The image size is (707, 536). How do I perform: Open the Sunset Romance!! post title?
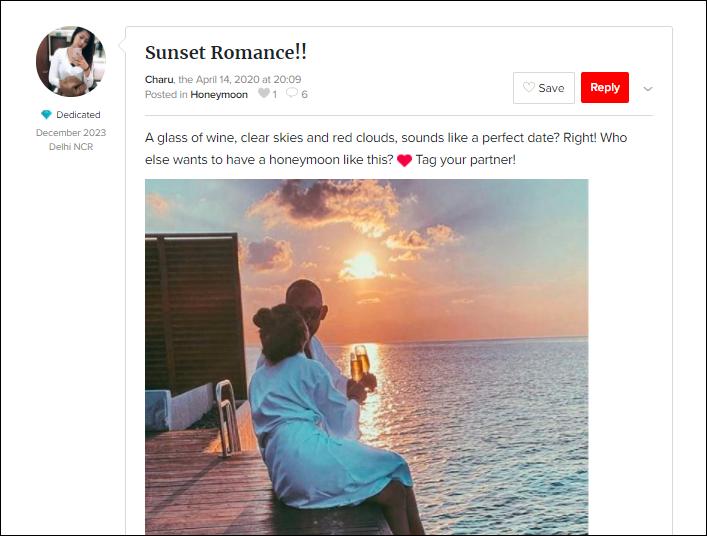(x=225, y=53)
